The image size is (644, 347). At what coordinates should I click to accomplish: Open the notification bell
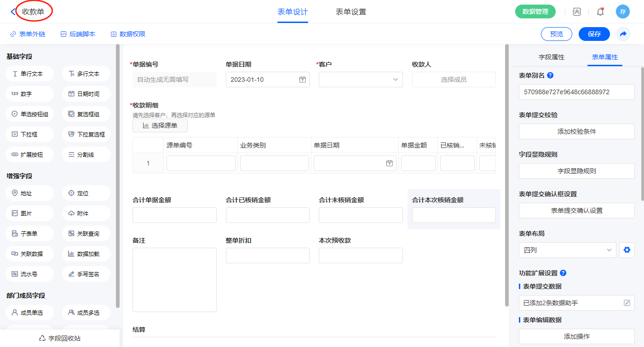click(x=600, y=12)
